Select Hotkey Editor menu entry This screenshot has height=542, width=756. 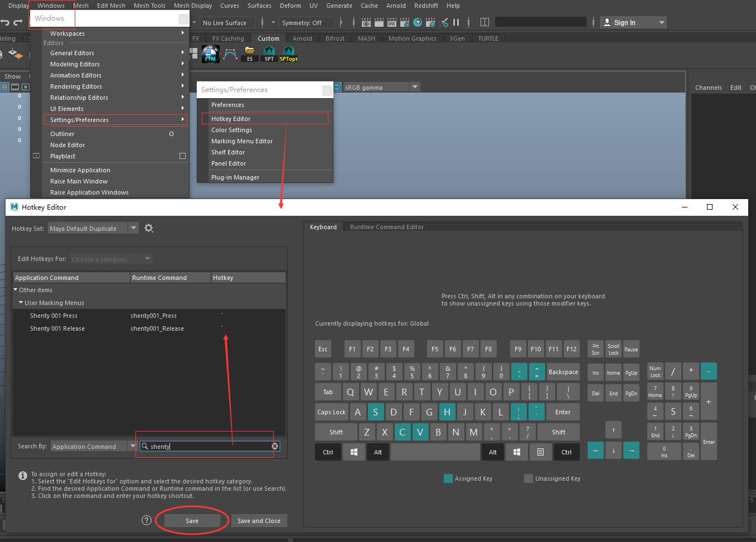(x=265, y=119)
